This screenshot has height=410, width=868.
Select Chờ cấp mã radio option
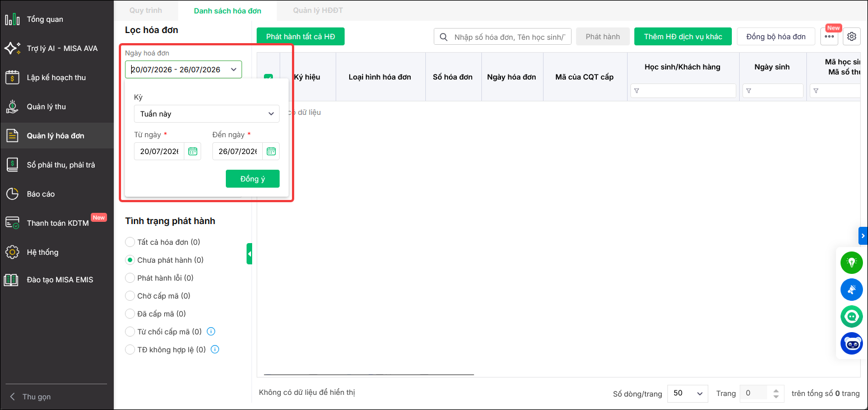pos(130,296)
